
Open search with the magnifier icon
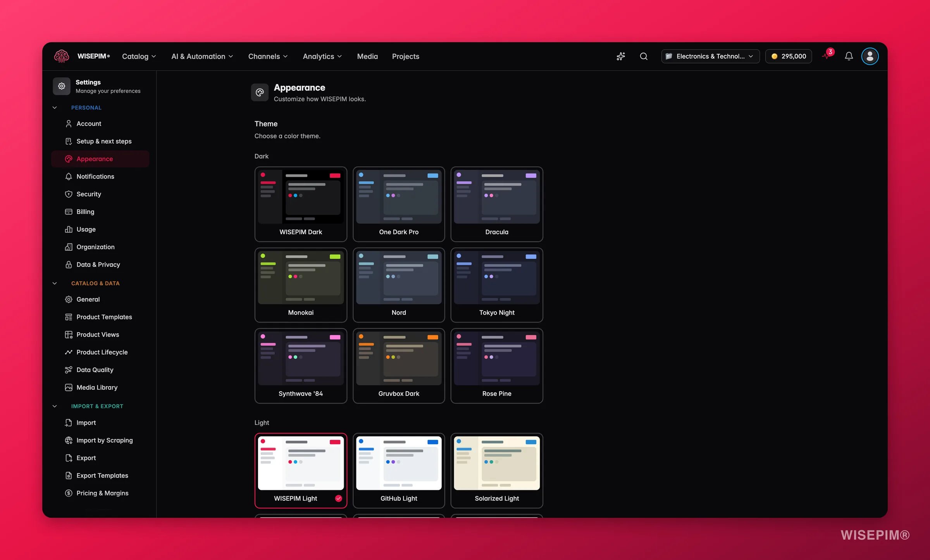pyautogui.click(x=644, y=56)
